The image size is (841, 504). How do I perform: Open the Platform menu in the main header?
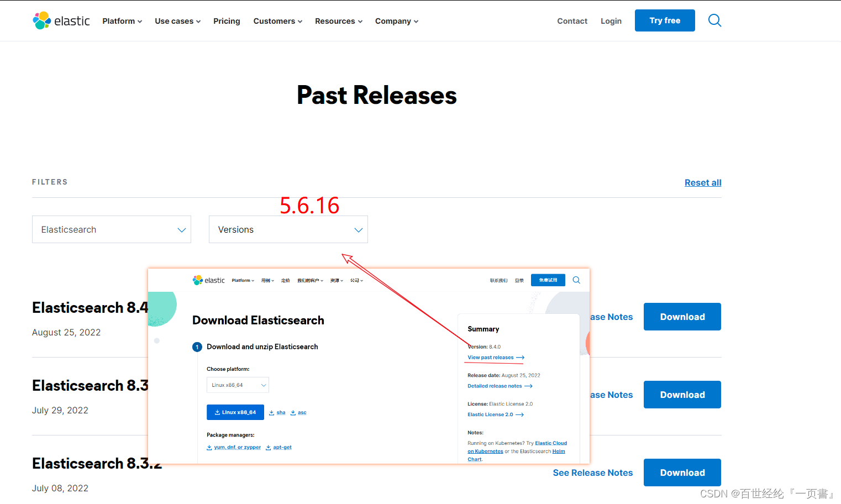[122, 21]
